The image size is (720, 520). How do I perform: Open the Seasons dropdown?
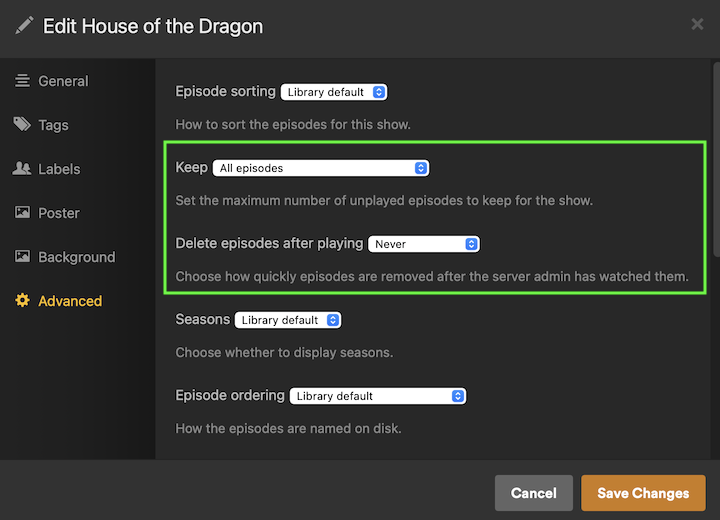pyautogui.click(x=288, y=320)
